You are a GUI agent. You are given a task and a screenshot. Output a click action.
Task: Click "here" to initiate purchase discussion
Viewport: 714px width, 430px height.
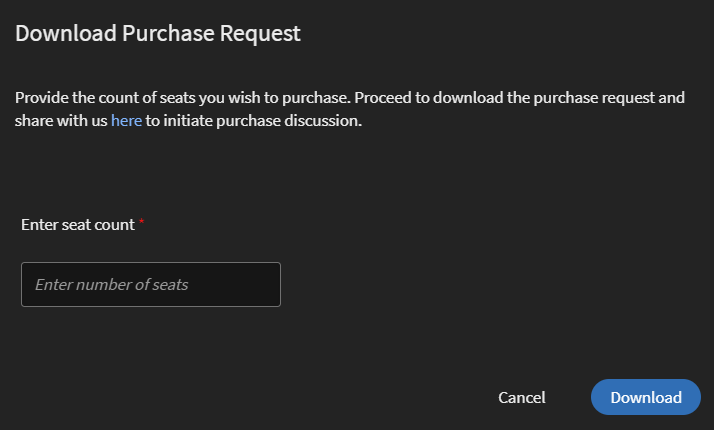(x=126, y=121)
